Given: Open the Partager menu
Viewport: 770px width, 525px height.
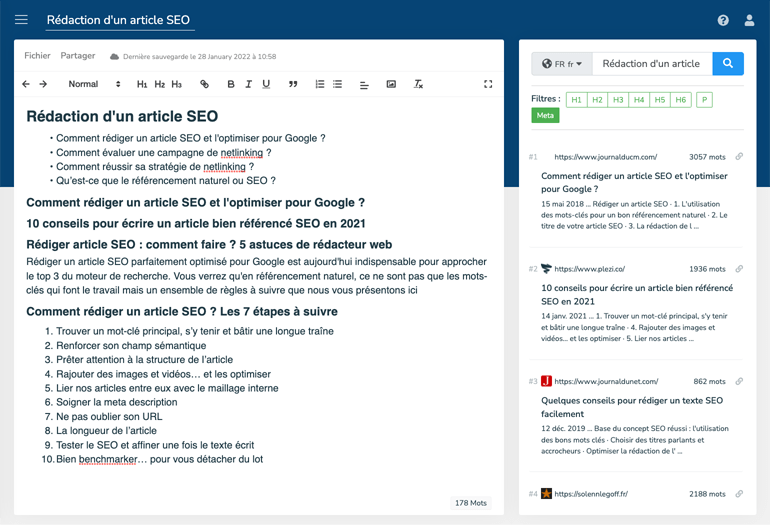Looking at the screenshot, I should [x=78, y=56].
